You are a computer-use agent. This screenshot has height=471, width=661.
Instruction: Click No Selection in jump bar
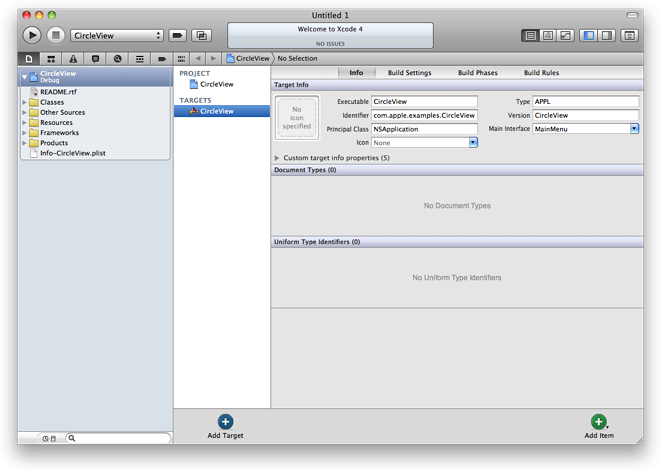point(297,59)
